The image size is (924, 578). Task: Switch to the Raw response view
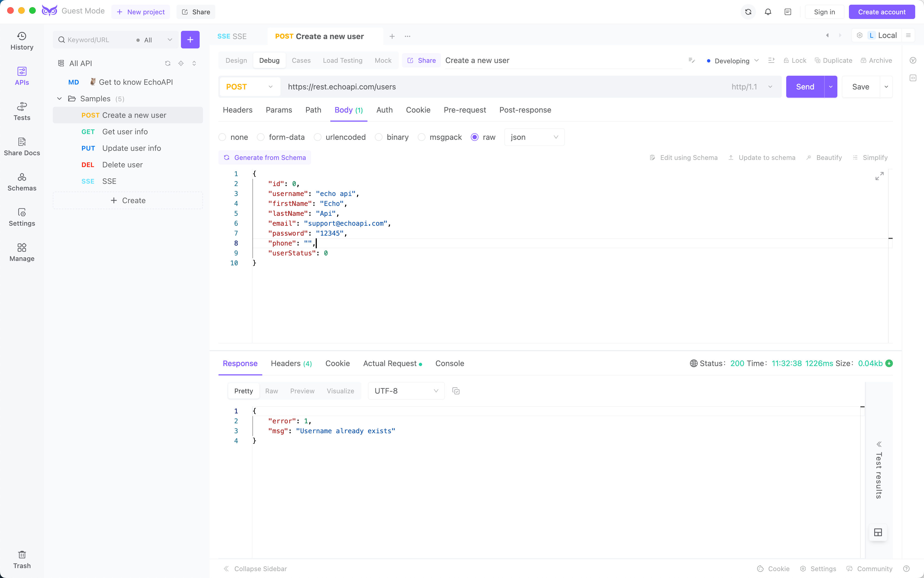point(271,391)
